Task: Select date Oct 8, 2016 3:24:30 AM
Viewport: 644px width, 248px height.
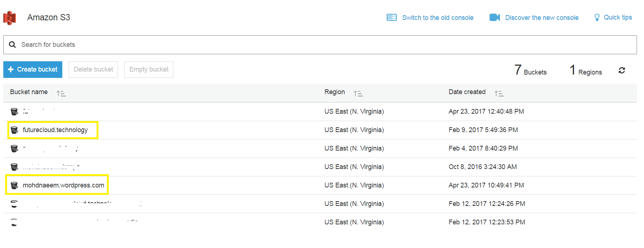Action: (x=483, y=167)
